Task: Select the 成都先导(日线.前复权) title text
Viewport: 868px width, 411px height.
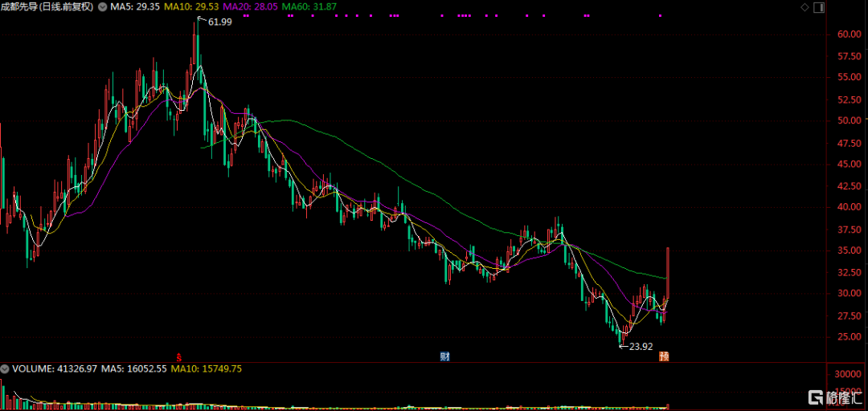Action: [47, 7]
